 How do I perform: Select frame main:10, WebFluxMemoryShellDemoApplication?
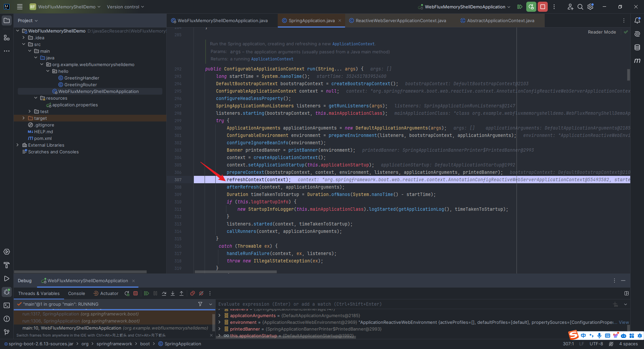click(x=115, y=328)
